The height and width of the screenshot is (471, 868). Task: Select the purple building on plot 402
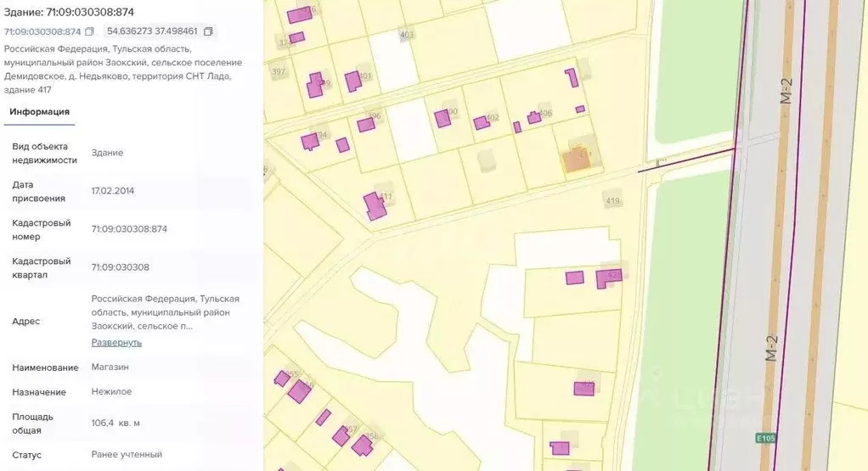(482, 123)
